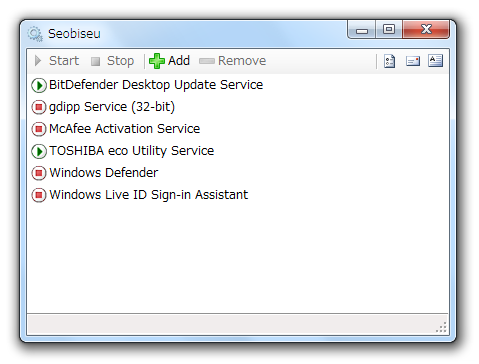The image size is (479, 364).
Task: Click stopped icon beside Windows Live ID Sign-in Assistant
Action: [39, 195]
